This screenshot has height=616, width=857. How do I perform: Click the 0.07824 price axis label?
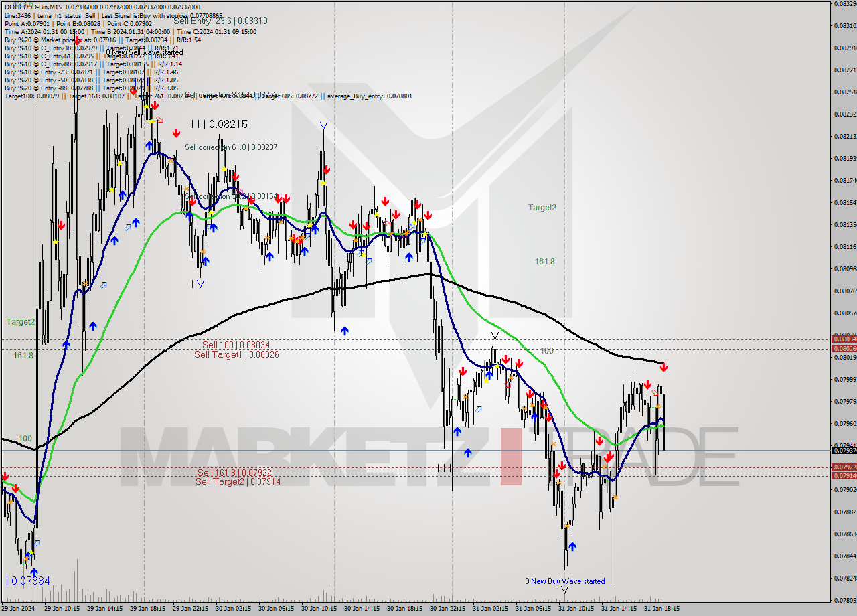click(845, 578)
